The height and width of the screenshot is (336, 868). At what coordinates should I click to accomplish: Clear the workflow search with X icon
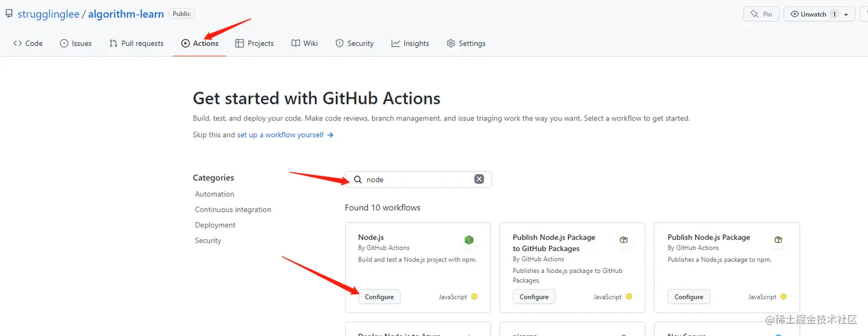click(479, 179)
